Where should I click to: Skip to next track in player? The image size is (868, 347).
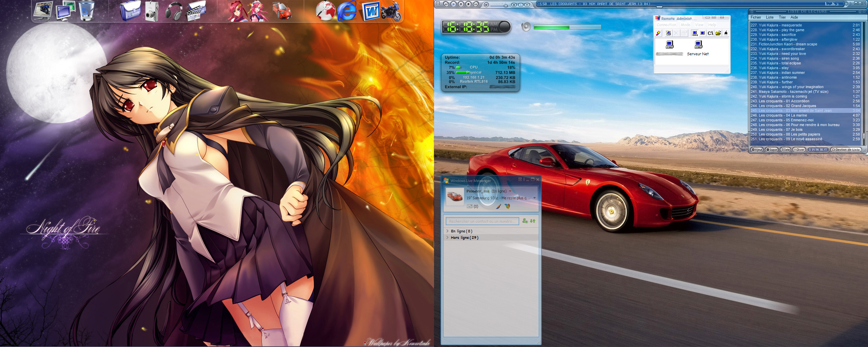point(476,4)
